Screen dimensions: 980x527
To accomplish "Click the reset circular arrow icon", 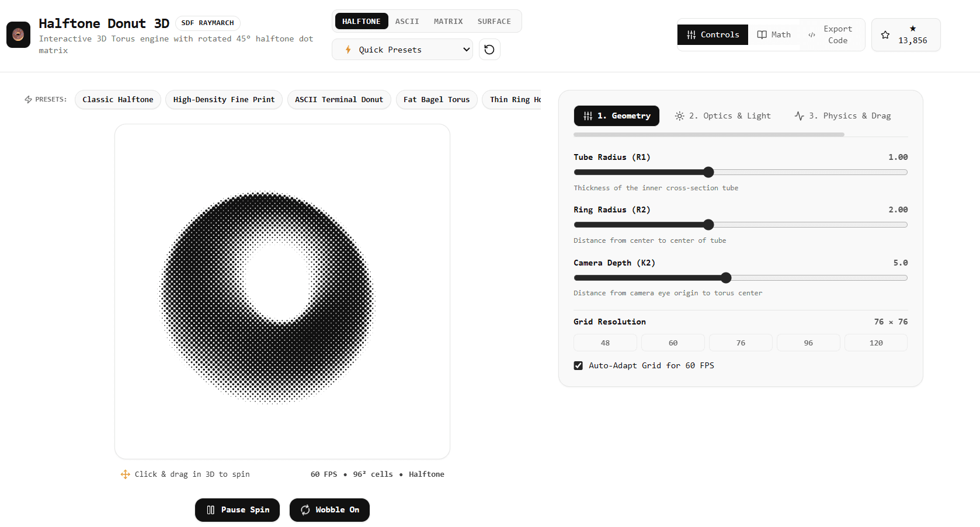I will [489, 50].
